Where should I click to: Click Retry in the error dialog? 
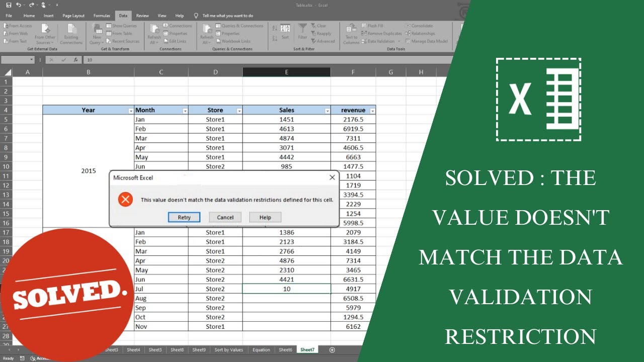pos(184,217)
